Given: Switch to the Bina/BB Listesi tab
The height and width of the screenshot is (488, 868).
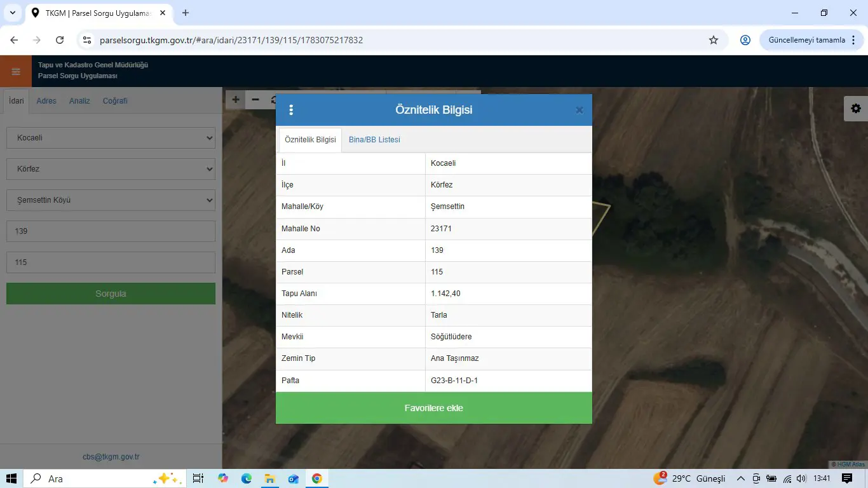Looking at the screenshot, I should (x=374, y=140).
